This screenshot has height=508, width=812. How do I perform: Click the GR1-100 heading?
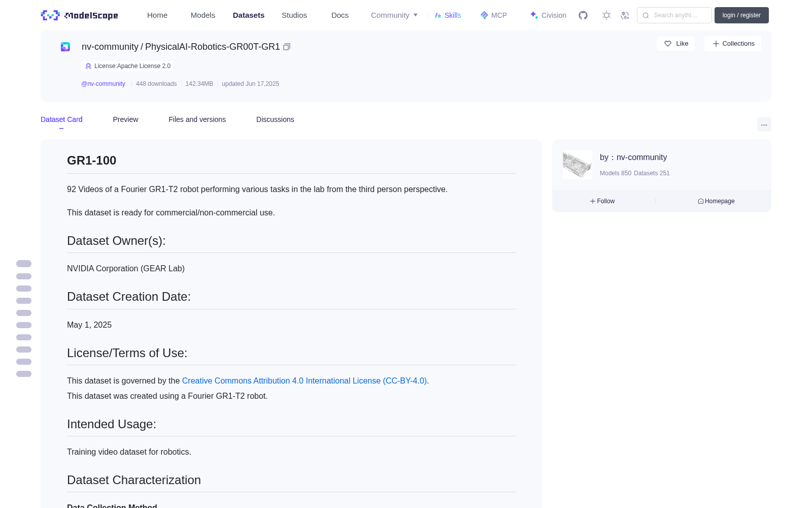click(92, 161)
